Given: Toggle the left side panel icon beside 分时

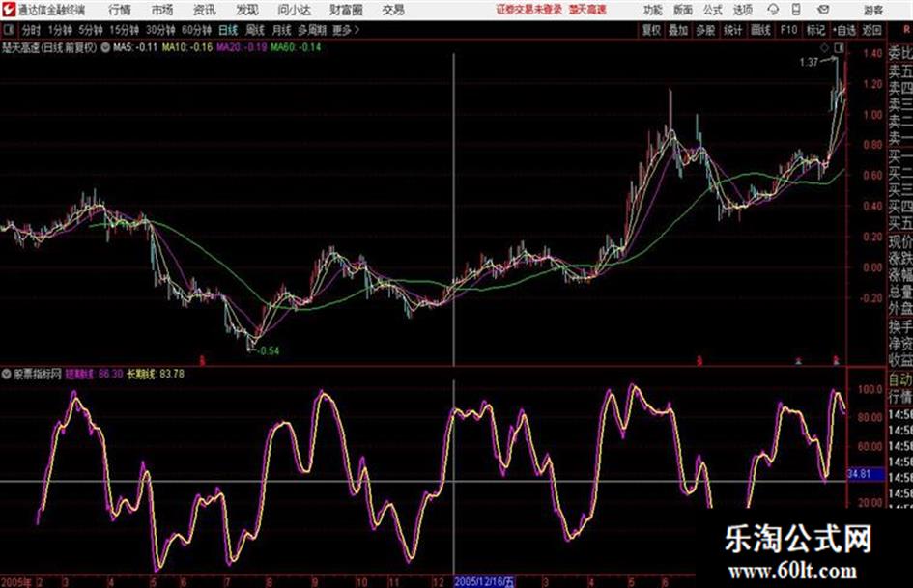Looking at the screenshot, I should point(8,30).
